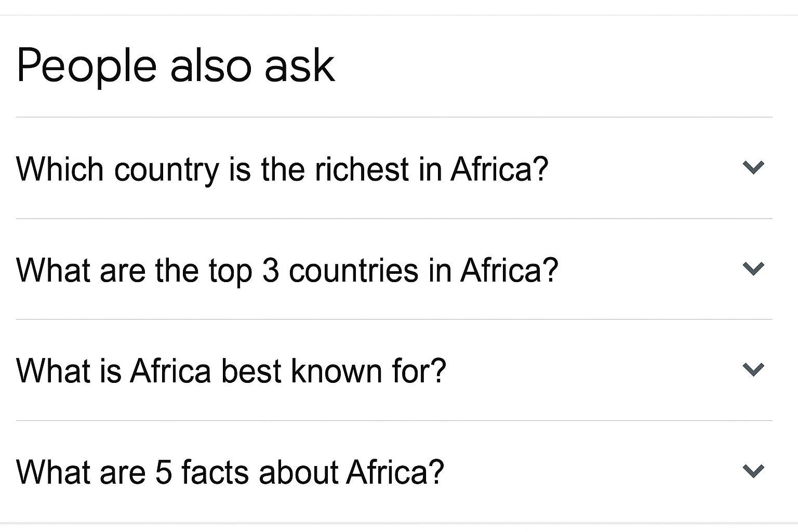Expand the top 3 countries in Africa answer
Viewport: 798px width, 532px height.
753,269
